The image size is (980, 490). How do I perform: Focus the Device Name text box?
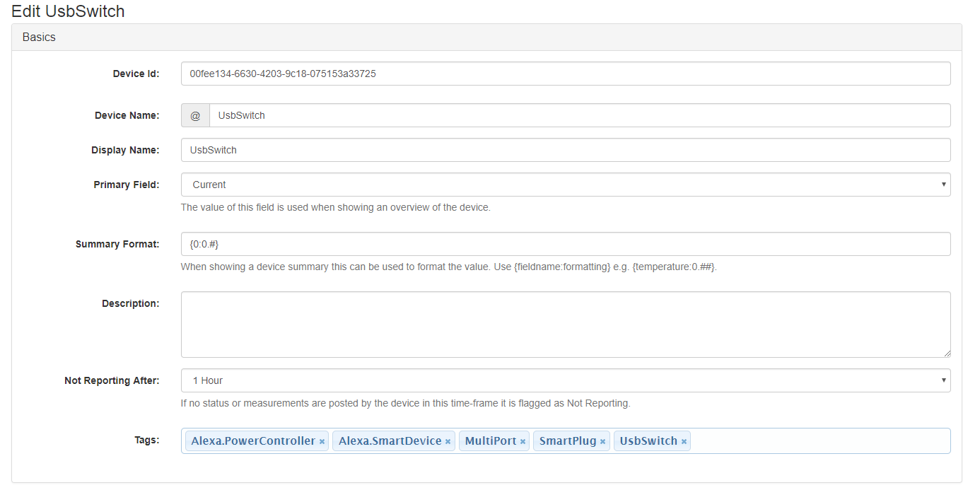click(579, 115)
